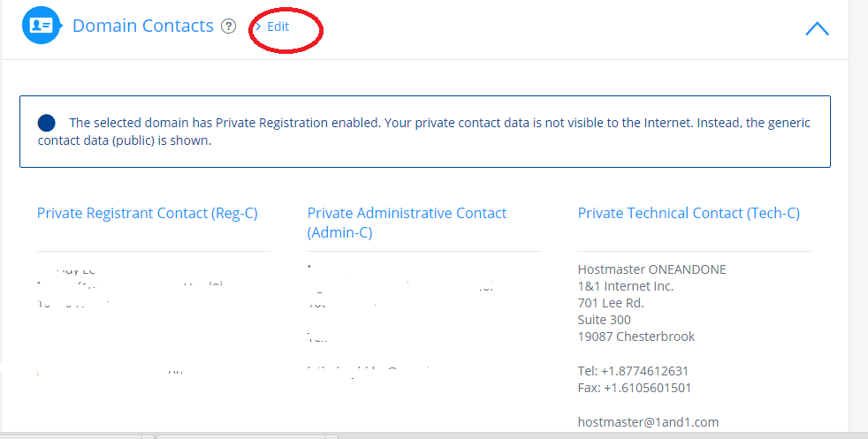
Task: Select Private Administrative Contact (Admin-C) heading
Action: click(x=407, y=223)
